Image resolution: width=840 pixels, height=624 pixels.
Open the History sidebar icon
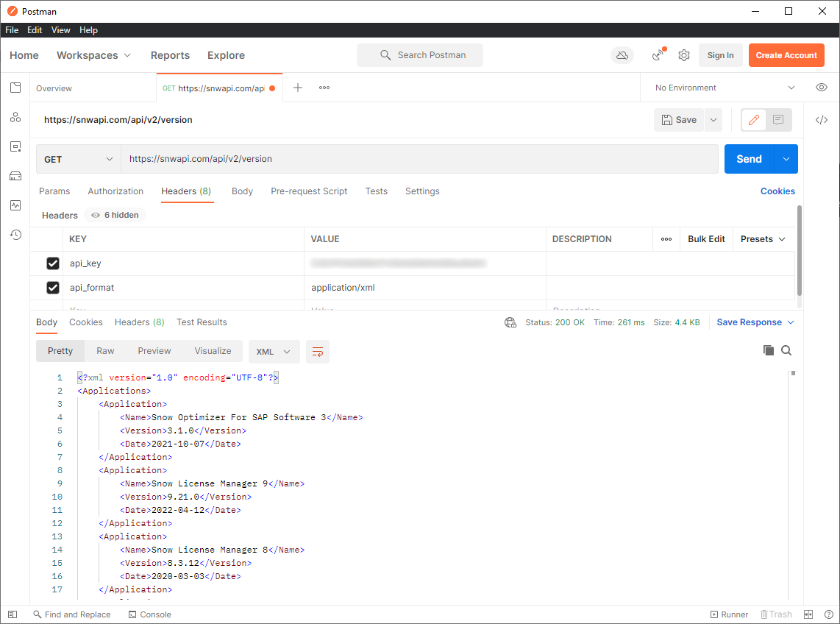tap(15, 235)
